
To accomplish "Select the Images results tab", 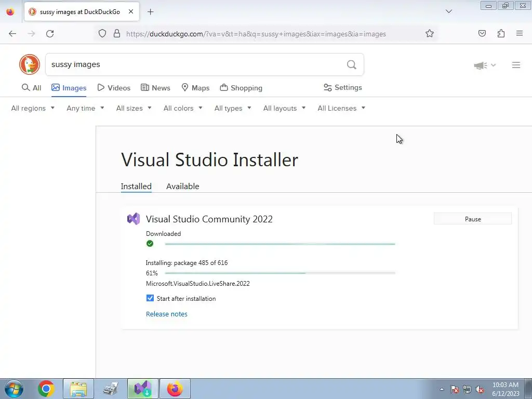I will coord(69,88).
